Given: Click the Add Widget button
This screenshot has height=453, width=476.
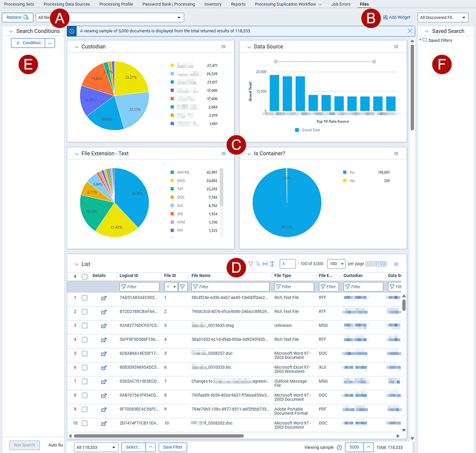Looking at the screenshot, I should [397, 18].
